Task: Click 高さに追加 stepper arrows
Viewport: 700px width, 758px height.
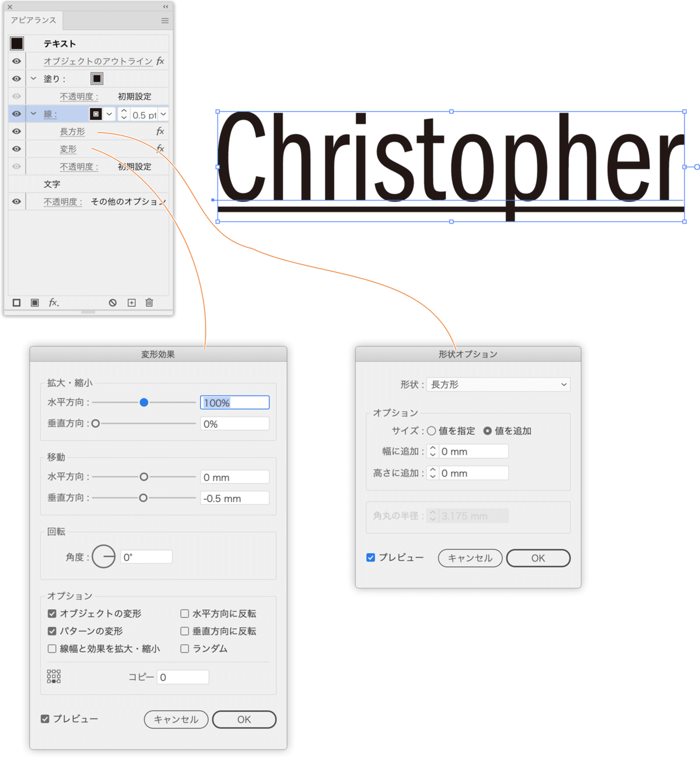Action: click(x=432, y=473)
